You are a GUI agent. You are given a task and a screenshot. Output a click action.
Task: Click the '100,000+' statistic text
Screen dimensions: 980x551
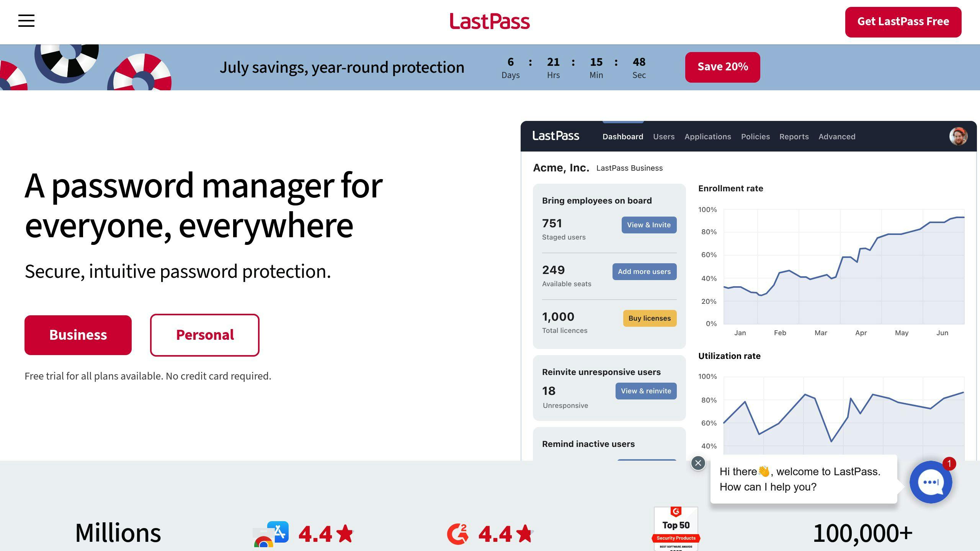point(862,533)
